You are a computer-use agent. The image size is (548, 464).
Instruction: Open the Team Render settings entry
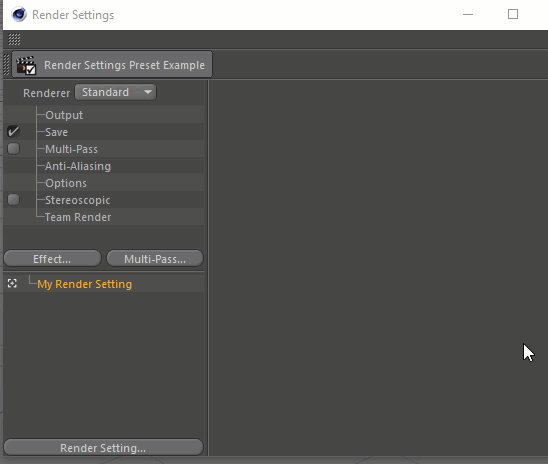(78, 217)
